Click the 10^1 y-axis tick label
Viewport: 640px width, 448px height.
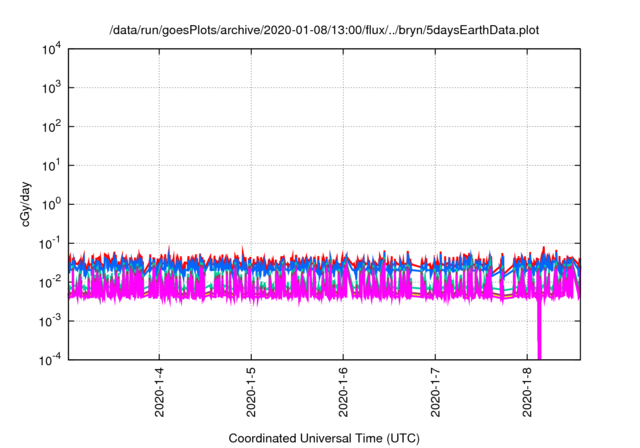(x=52, y=165)
